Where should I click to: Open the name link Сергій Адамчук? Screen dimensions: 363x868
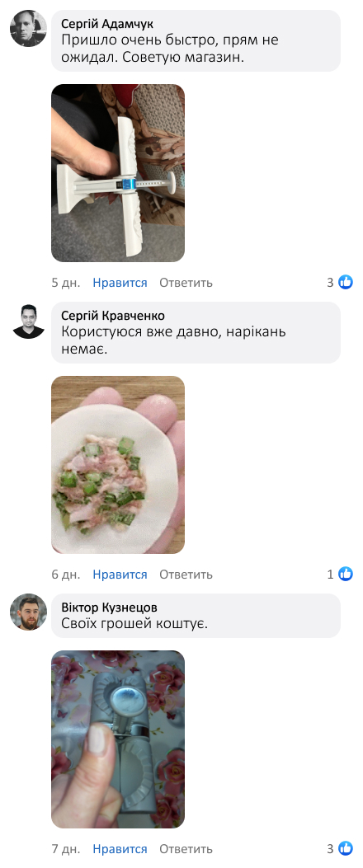(x=107, y=24)
